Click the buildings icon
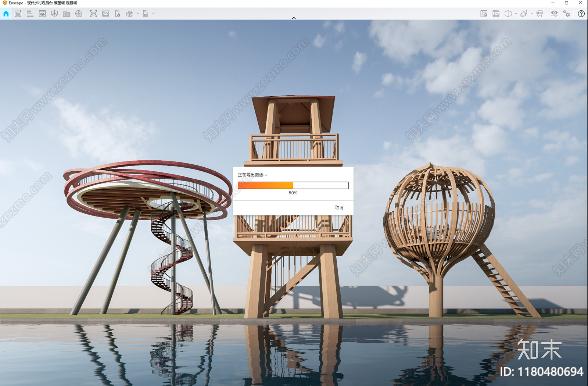The height and width of the screenshot is (386, 588). click(67, 14)
